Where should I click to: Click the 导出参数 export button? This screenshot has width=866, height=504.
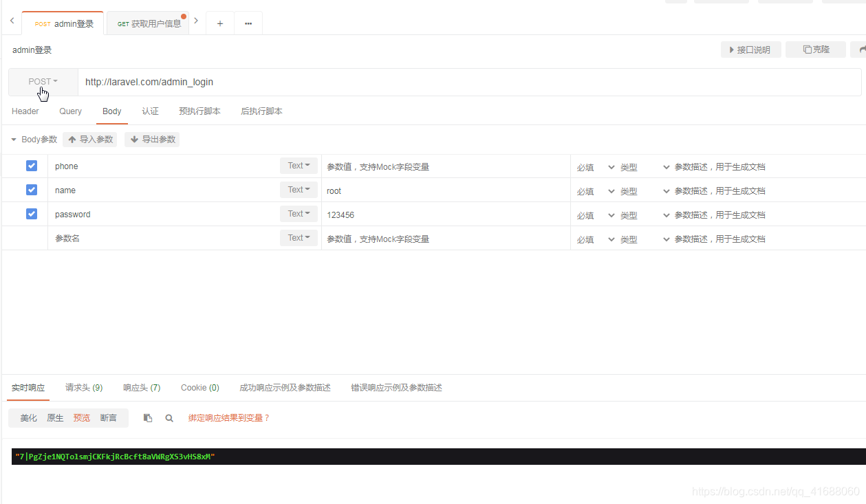coord(152,140)
